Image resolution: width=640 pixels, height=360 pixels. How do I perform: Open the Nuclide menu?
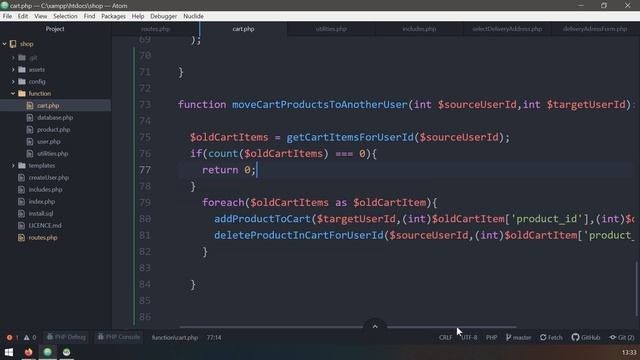[x=193, y=16]
